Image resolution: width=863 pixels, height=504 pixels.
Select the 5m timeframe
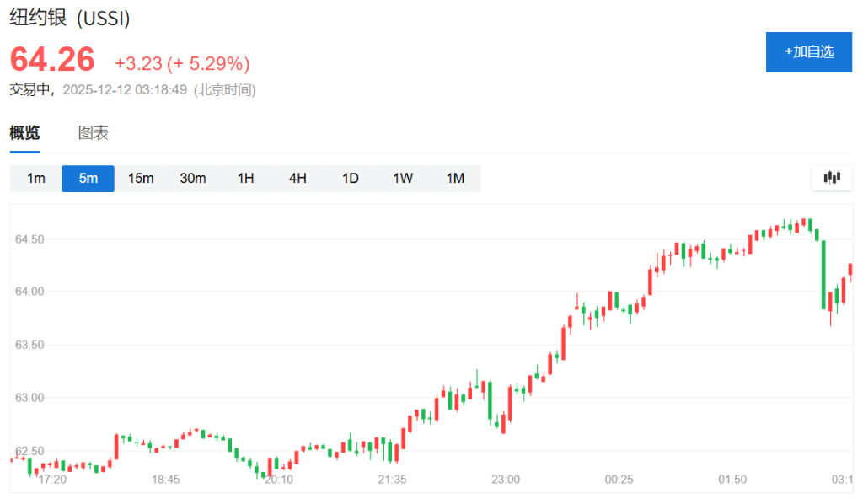click(x=88, y=178)
